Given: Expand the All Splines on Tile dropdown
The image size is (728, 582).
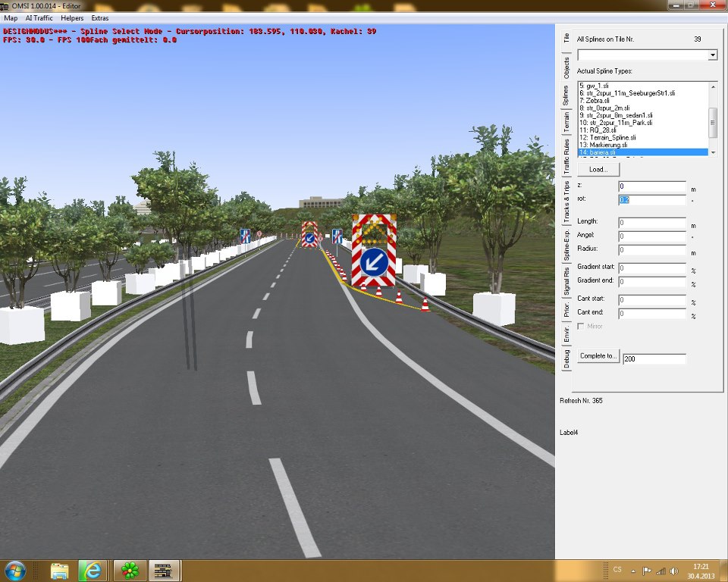Looking at the screenshot, I should tap(712, 55).
